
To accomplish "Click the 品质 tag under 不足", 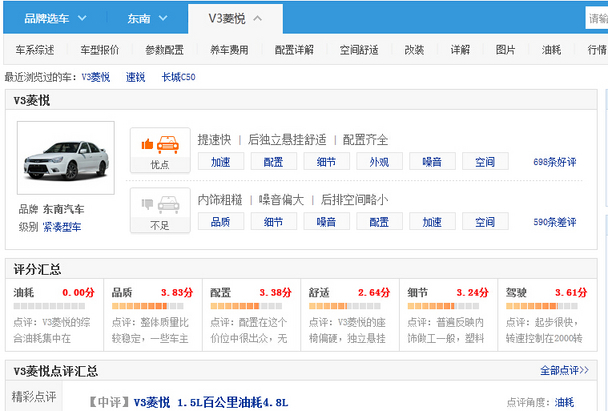I will tap(220, 222).
